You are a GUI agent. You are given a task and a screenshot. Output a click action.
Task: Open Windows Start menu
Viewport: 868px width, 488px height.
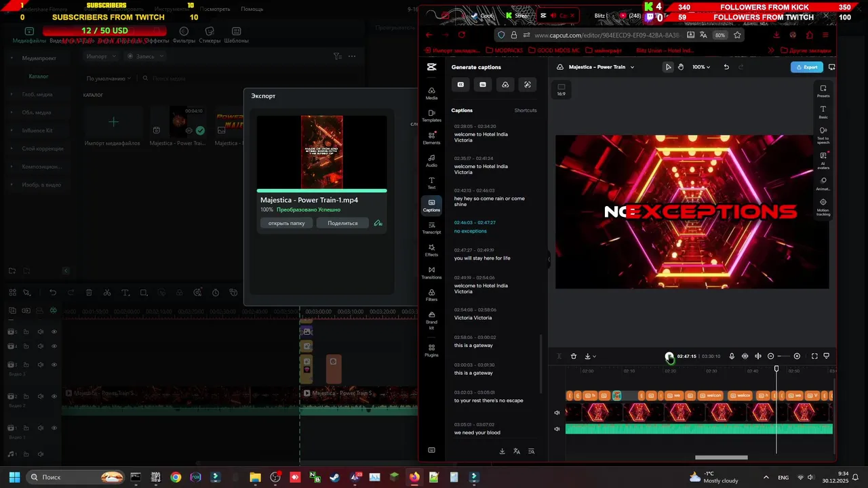[14, 477]
